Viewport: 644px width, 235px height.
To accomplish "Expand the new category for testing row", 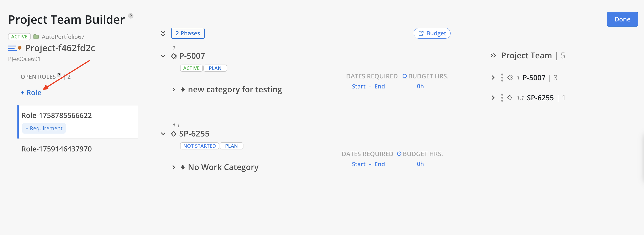I will tap(174, 90).
